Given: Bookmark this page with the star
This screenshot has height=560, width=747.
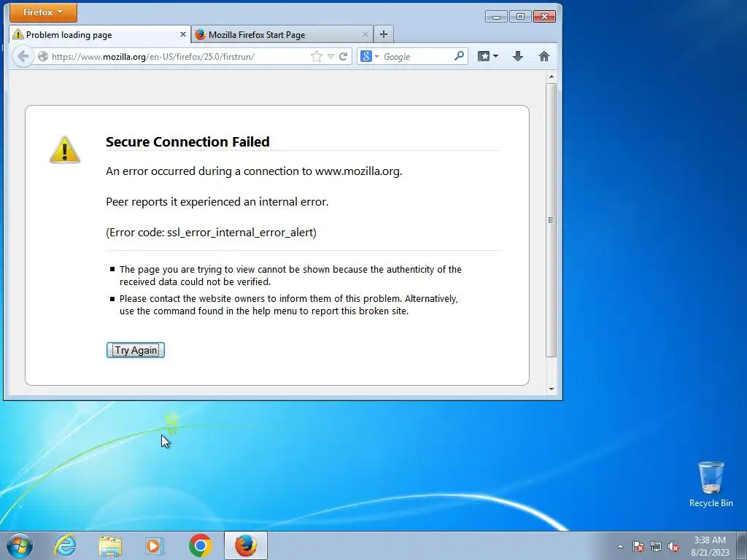Looking at the screenshot, I should tap(317, 57).
